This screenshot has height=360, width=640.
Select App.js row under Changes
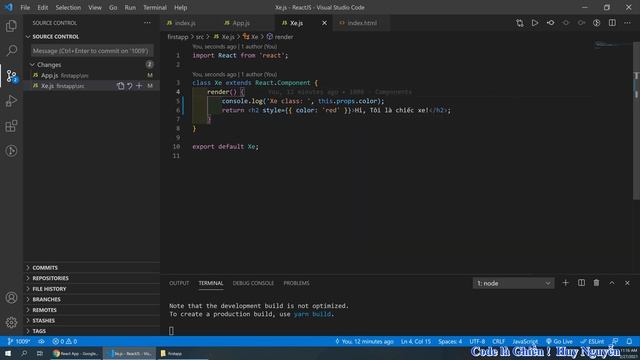(92, 75)
